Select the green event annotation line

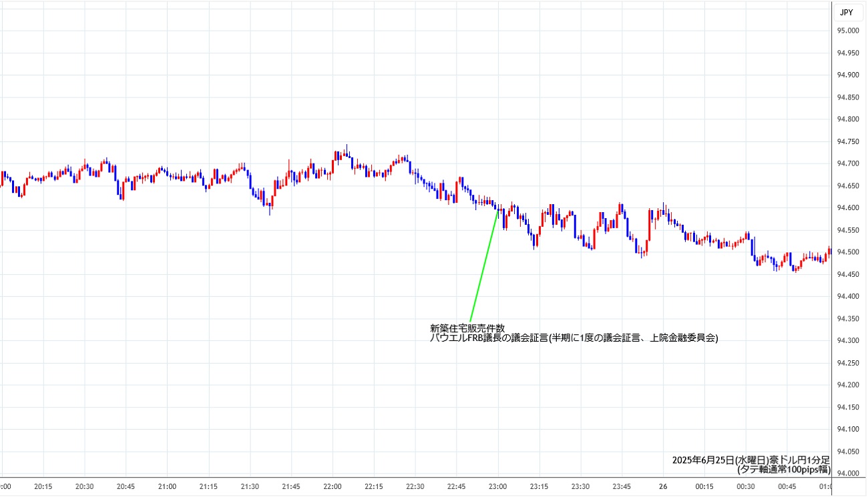coord(484,265)
